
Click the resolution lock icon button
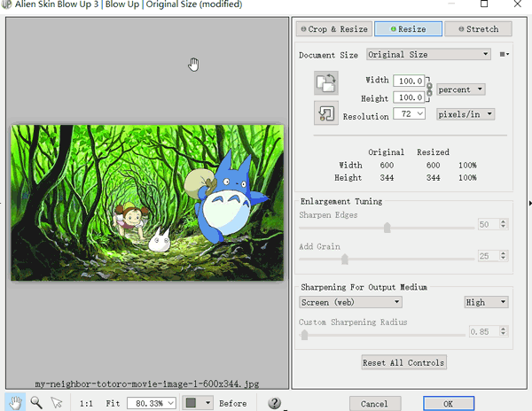coord(325,112)
